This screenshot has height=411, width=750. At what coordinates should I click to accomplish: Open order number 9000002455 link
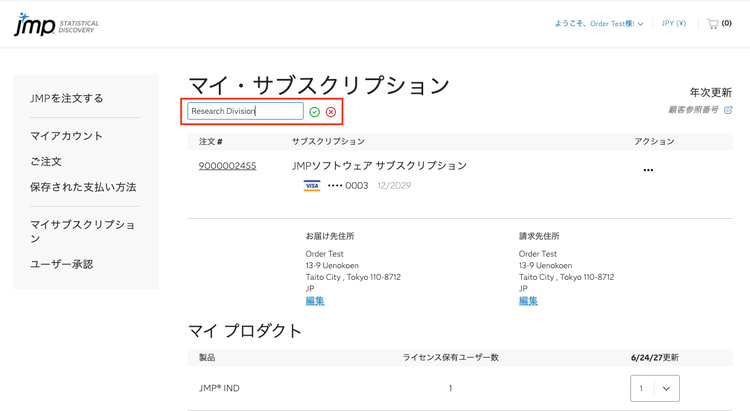tap(228, 166)
